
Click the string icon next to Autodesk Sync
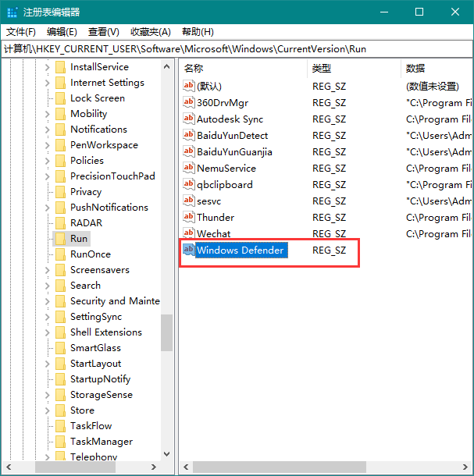point(188,119)
